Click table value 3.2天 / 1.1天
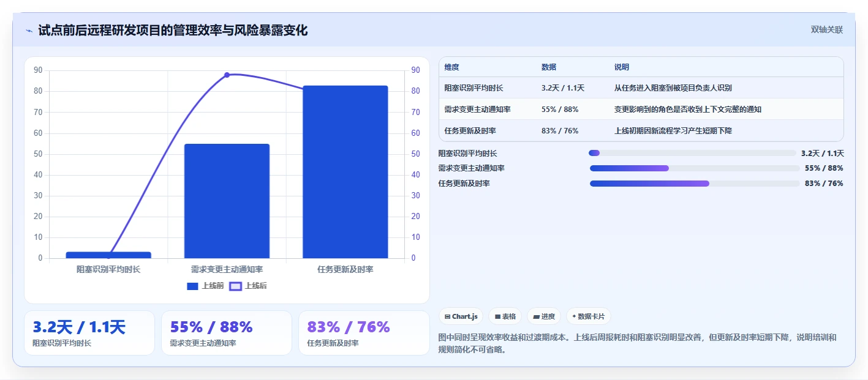 tap(563, 88)
